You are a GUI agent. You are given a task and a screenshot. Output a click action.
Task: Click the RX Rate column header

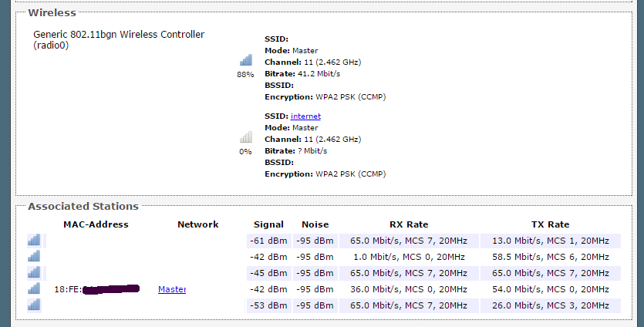point(409,224)
